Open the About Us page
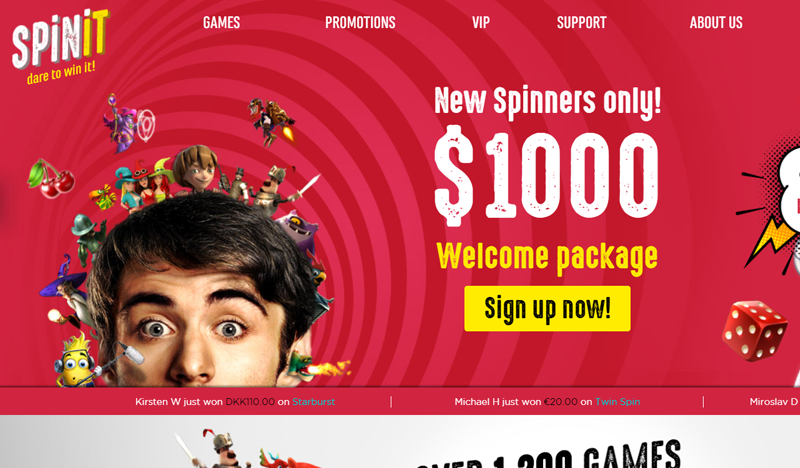800x468 pixels. [x=716, y=22]
